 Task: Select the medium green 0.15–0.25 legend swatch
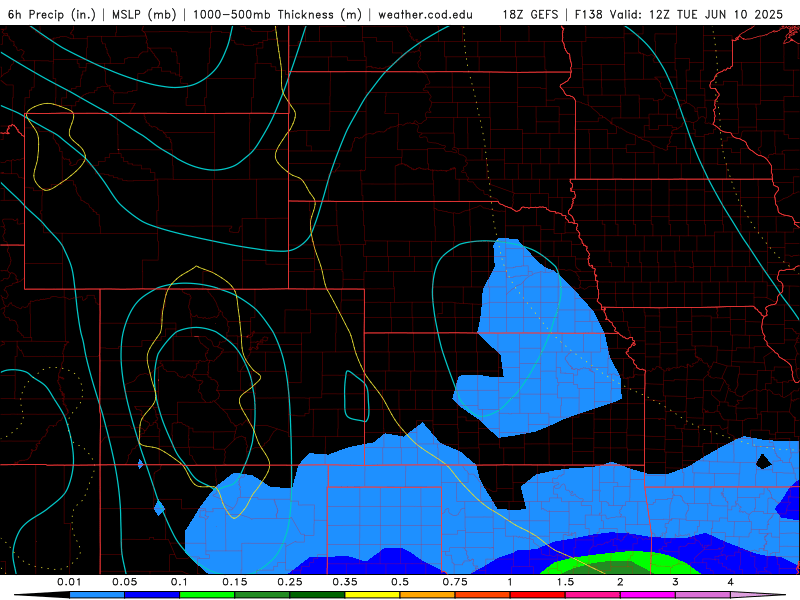[x=262, y=595]
